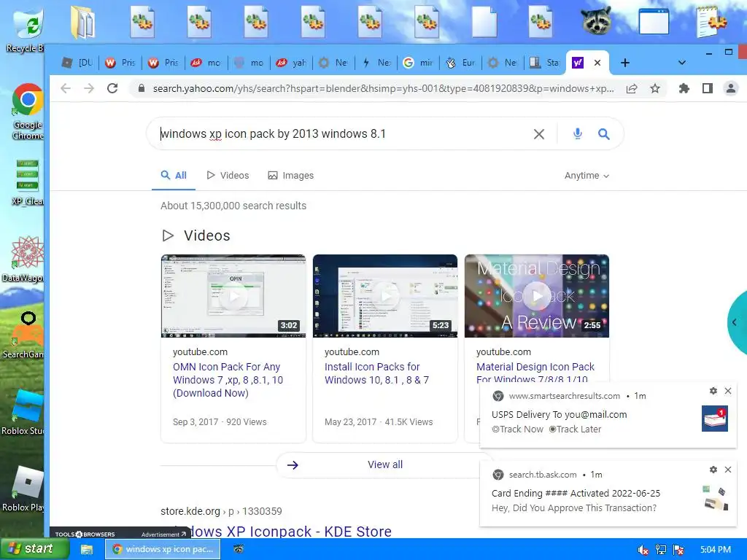
Task: Open the Chrome side panel icon
Action: point(708,88)
